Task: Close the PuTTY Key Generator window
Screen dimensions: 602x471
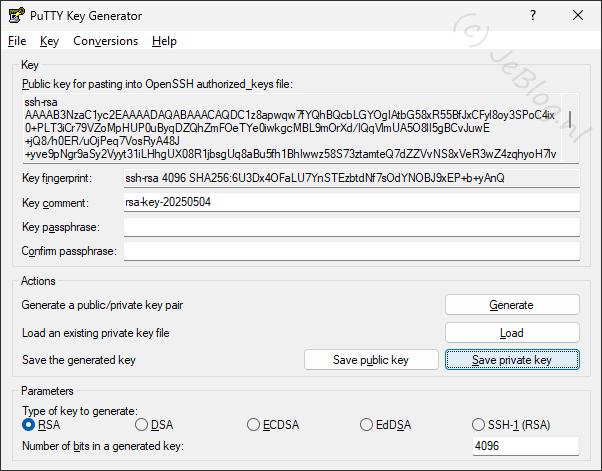Action: (x=578, y=16)
